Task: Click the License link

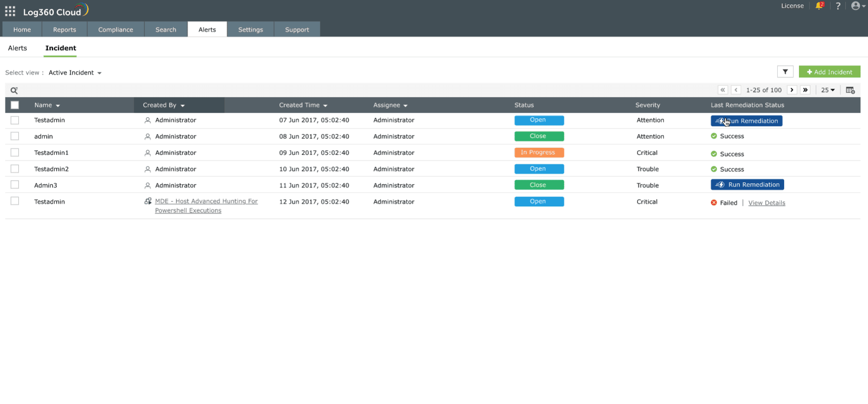Action: point(793,6)
